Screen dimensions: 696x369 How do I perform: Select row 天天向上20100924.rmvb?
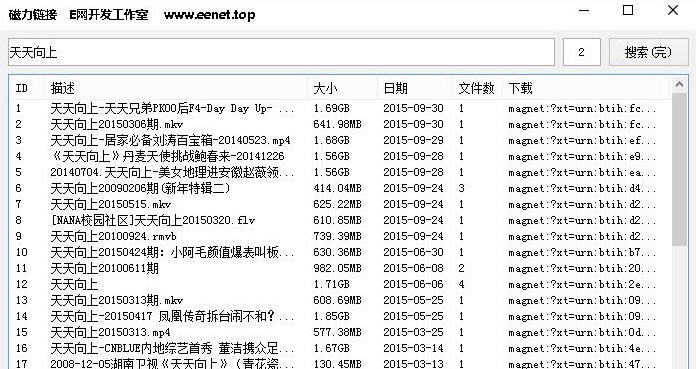(340, 236)
